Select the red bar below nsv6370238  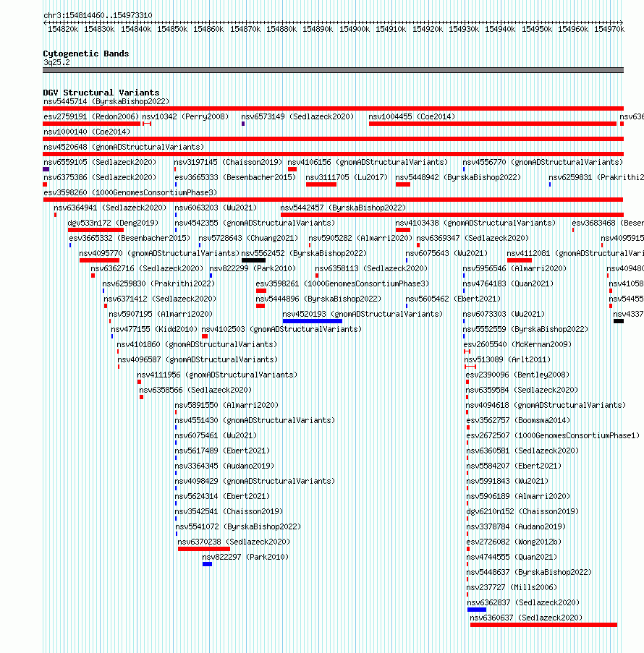[x=204, y=549]
